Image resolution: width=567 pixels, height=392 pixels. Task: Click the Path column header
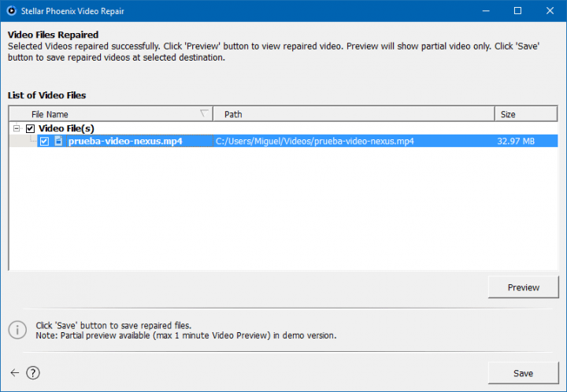354,114
